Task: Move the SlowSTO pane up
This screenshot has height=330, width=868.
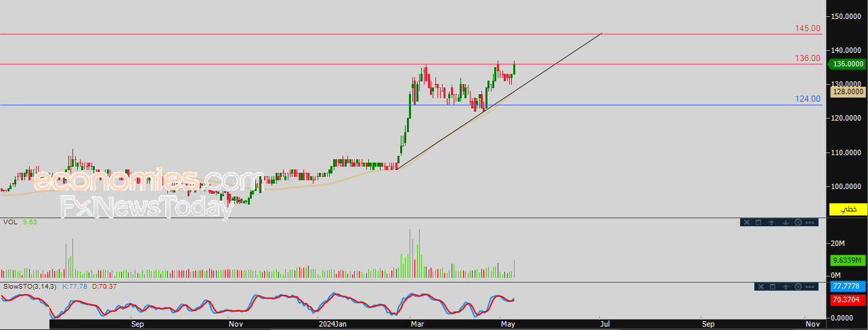Action: tap(785, 287)
